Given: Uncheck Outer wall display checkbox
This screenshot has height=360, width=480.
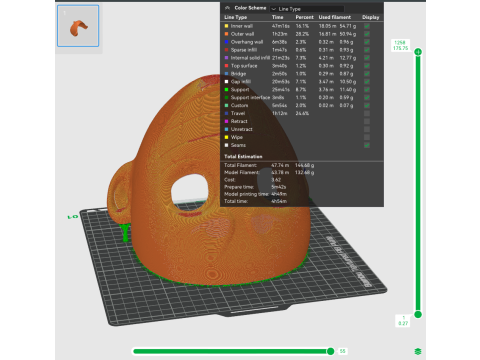Looking at the screenshot, I should tap(367, 34).
